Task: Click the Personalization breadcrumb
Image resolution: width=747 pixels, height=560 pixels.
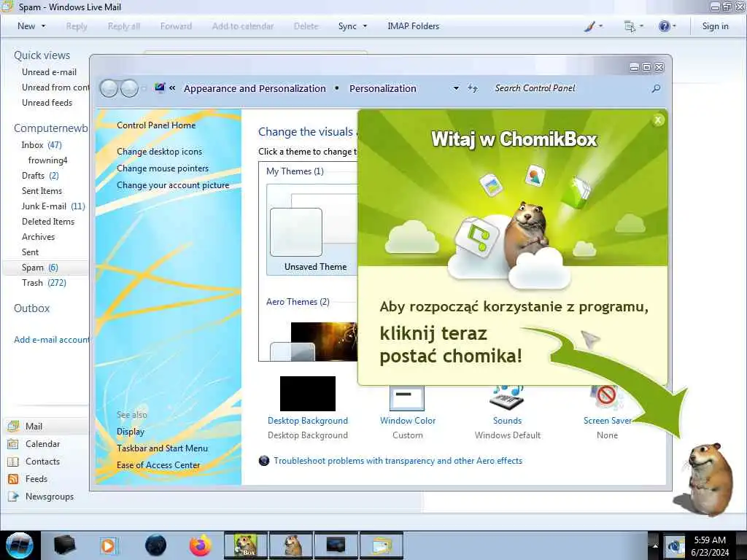Action: (x=382, y=88)
